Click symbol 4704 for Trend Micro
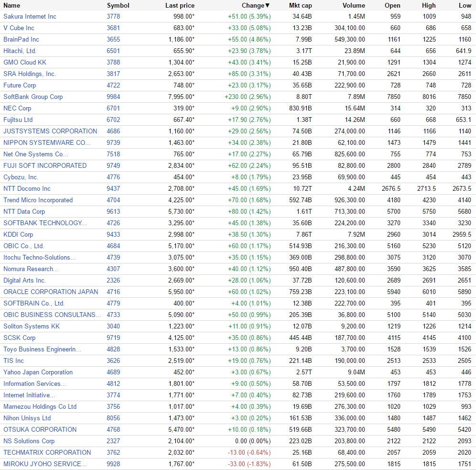This screenshot has height=470, width=476. point(113,200)
